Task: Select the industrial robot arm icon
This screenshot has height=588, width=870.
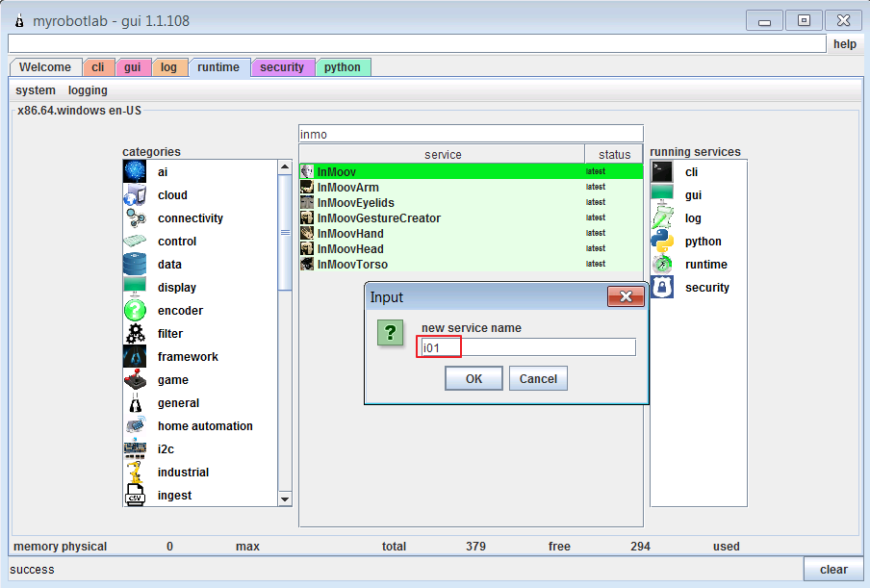Action: tap(135, 473)
